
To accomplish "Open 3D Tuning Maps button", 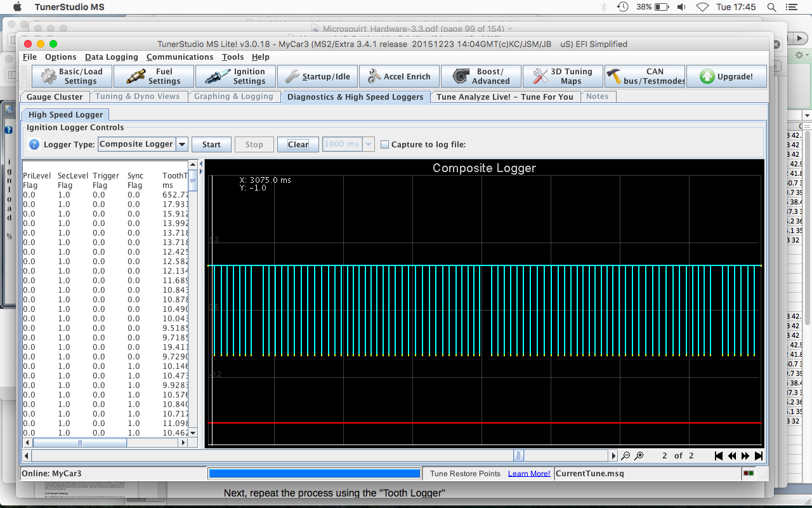I will click(563, 76).
